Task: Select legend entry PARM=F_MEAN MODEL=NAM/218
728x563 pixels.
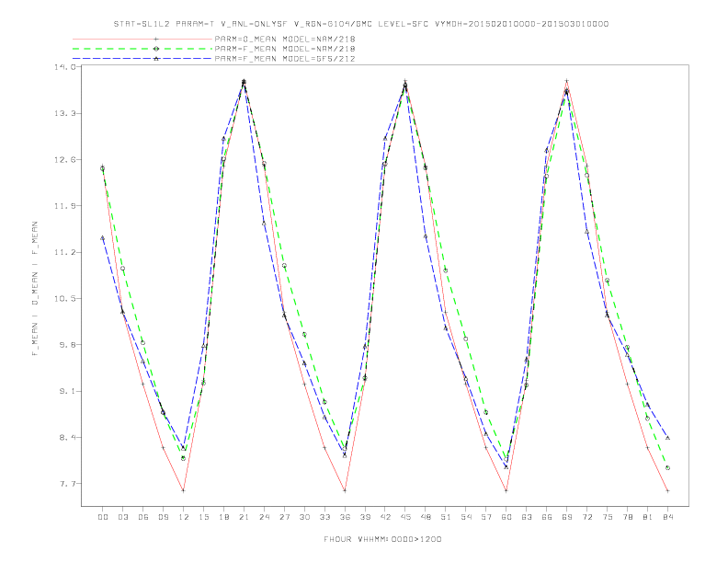Action: click(285, 49)
